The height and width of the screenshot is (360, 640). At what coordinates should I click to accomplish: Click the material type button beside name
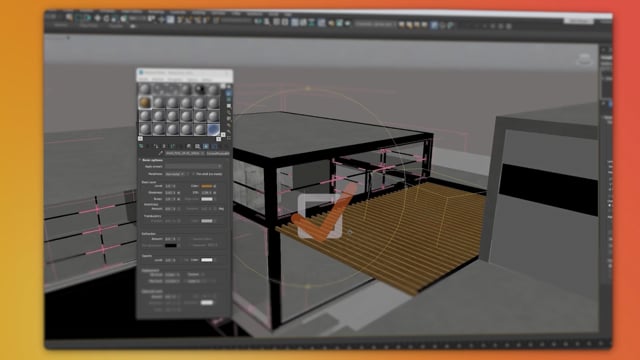[x=218, y=153]
